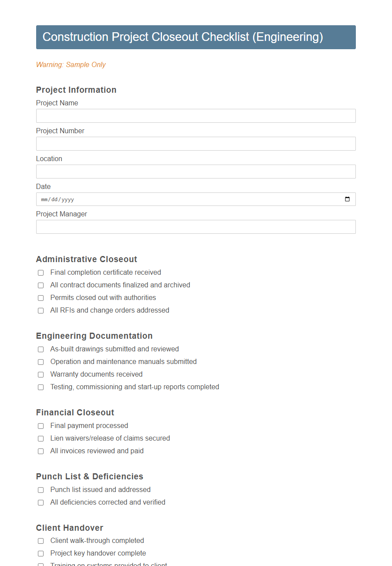
Task: Check 'As-built drawings submitted and reviewed'
Action: [41, 349]
